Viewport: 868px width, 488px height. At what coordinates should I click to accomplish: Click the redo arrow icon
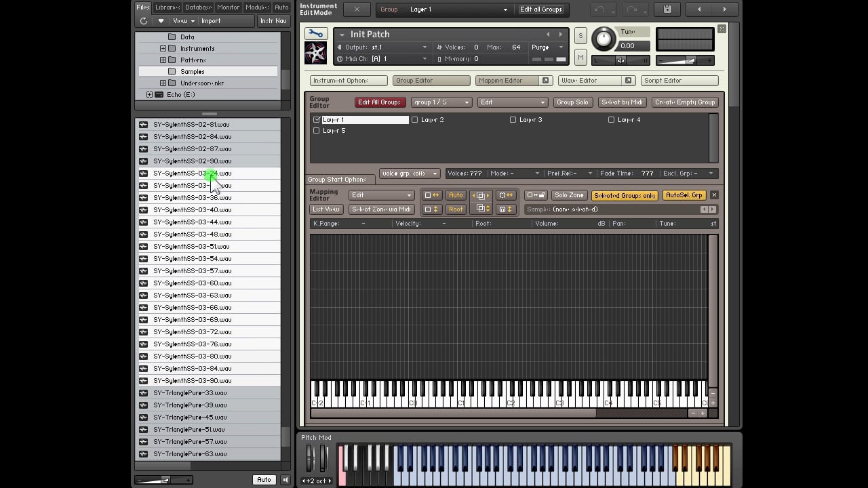coord(631,9)
